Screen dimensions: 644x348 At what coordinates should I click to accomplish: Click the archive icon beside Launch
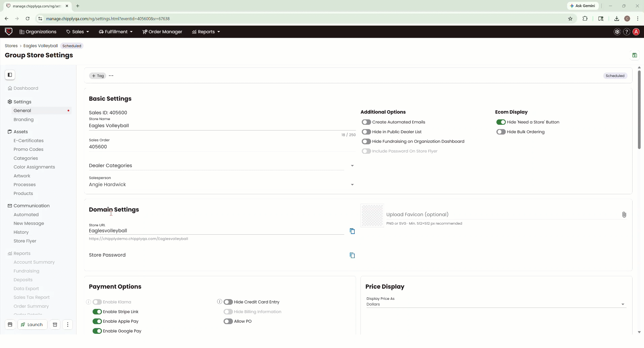click(55, 324)
